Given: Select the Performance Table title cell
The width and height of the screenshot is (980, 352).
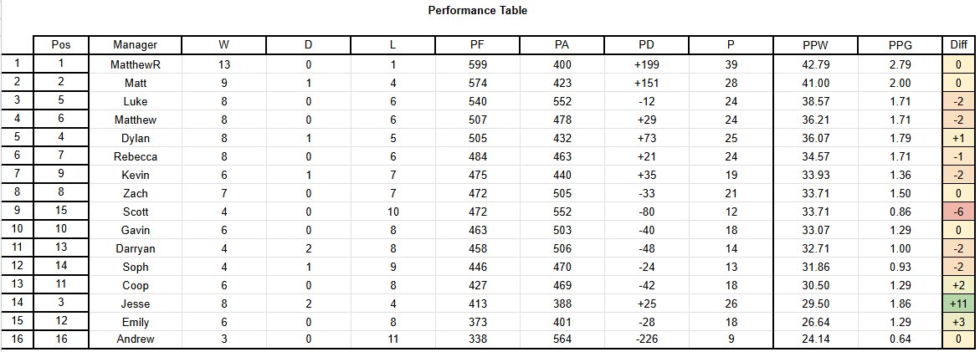Looking at the screenshot, I should point(478,11).
